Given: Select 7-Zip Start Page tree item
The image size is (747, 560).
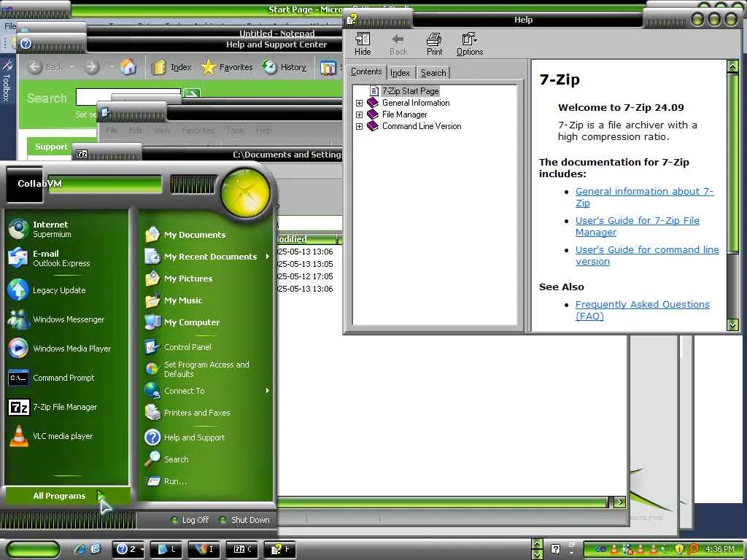Looking at the screenshot, I should pos(410,91).
